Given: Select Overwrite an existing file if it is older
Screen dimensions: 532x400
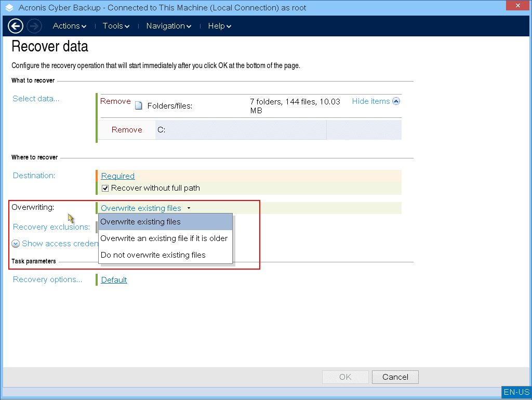Looking at the screenshot, I should (x=164, y=238).
